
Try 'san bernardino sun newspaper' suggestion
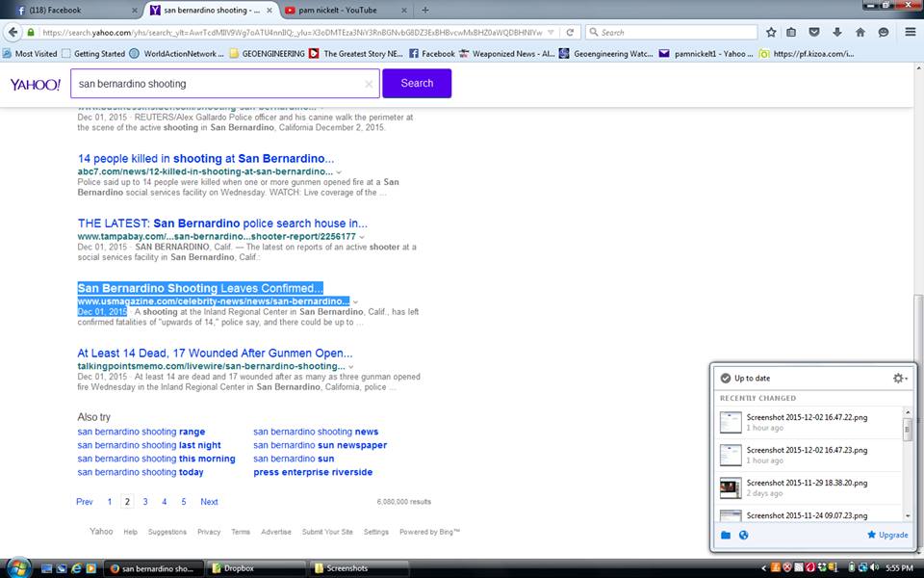[x=320, y=445]
